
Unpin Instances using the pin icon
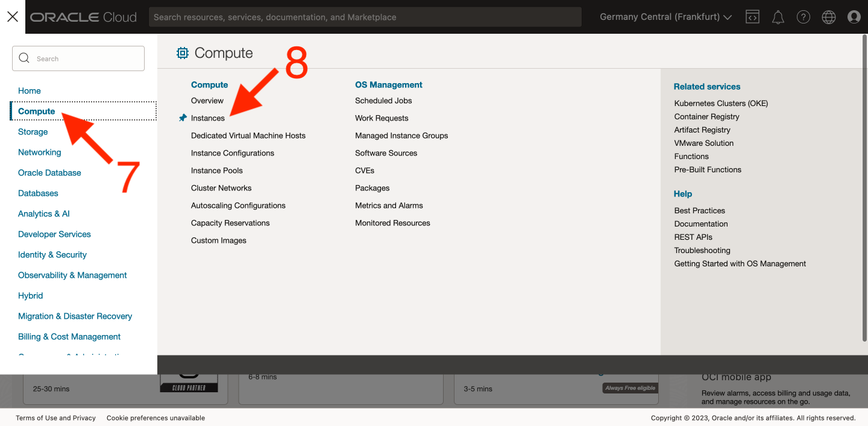[183, 118]
